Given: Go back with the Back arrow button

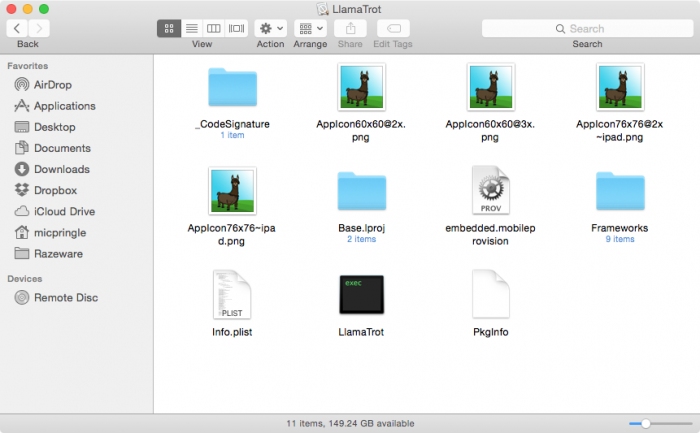Looking at the screenshot, I should (17, 29).
